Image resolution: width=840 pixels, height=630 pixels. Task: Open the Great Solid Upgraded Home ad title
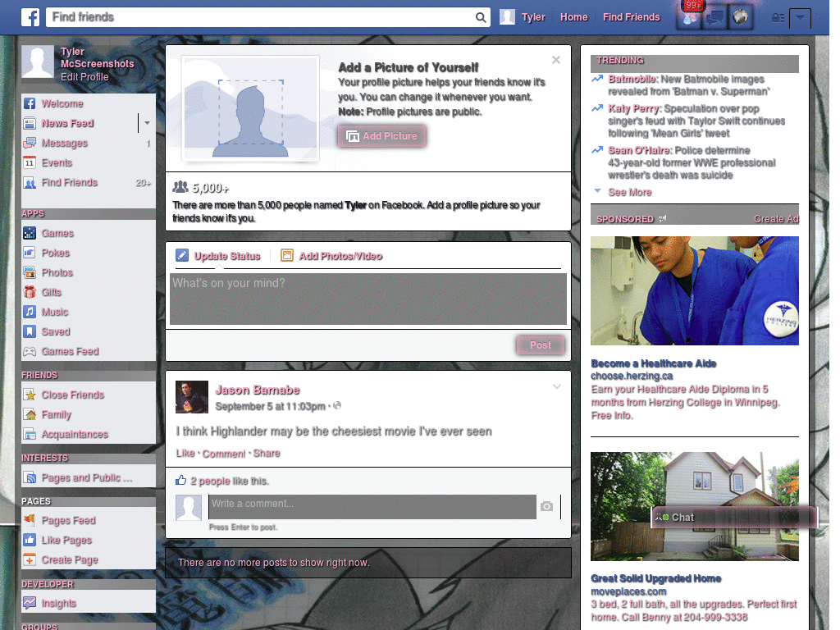pos(655,578)
